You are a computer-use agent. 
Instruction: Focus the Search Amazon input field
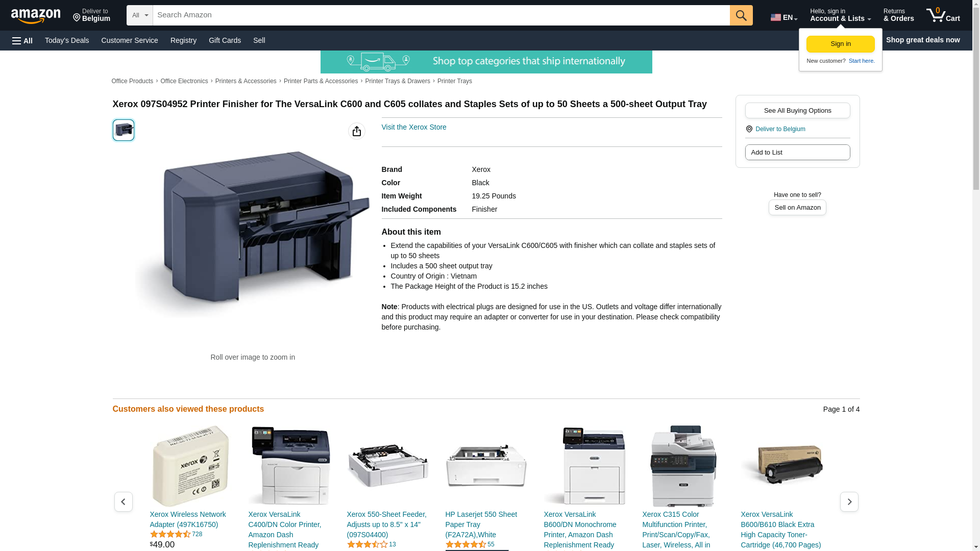click(441, 15)
